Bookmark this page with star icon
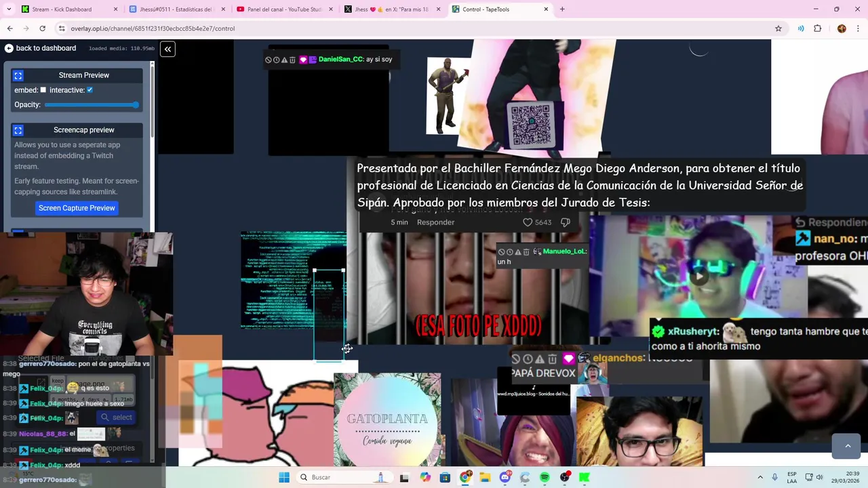868x488 pixels. [x=778, y=28]
